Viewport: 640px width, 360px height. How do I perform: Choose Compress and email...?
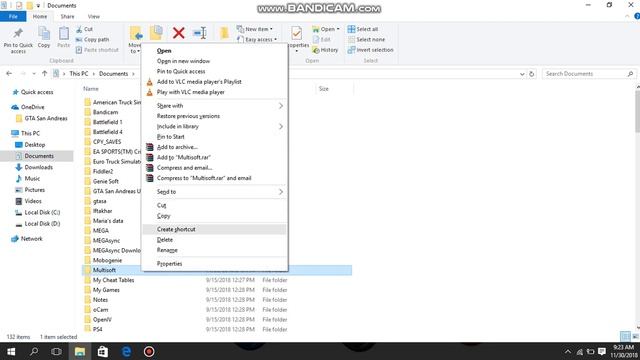point(215,168)
